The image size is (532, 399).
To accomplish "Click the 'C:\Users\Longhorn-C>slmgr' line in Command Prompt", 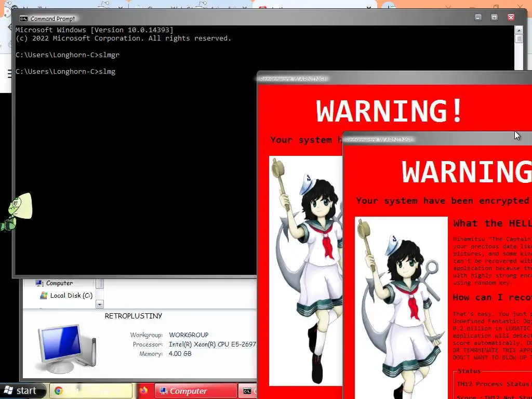I will point(68,55).
